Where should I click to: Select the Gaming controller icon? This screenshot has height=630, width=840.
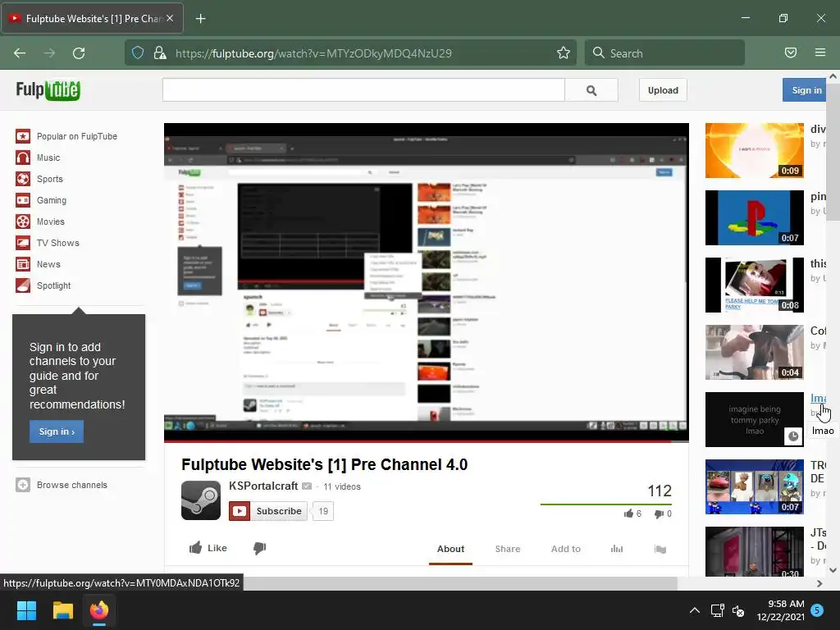tap(22, 200)
